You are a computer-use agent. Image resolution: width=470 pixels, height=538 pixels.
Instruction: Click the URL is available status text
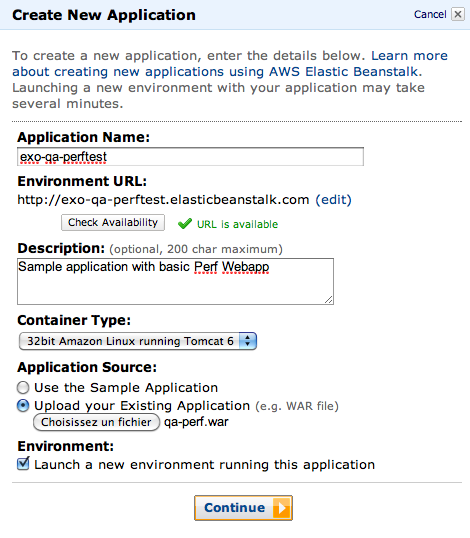tap(237, 224)
